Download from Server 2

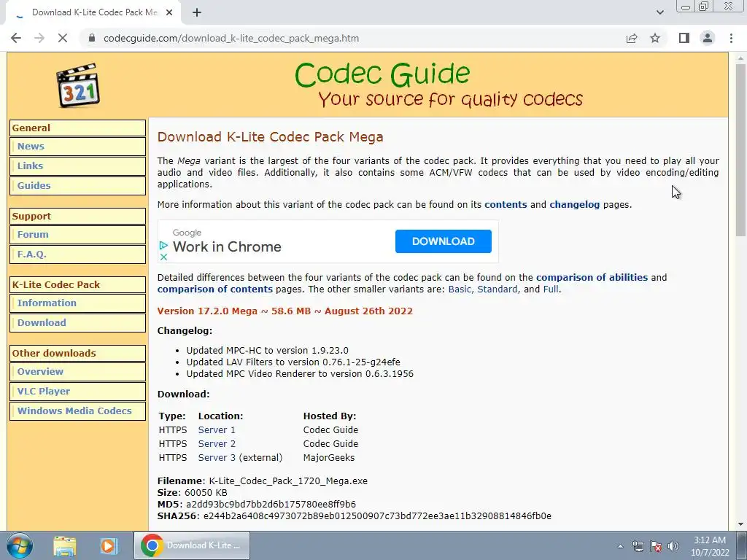pos(217,444)
